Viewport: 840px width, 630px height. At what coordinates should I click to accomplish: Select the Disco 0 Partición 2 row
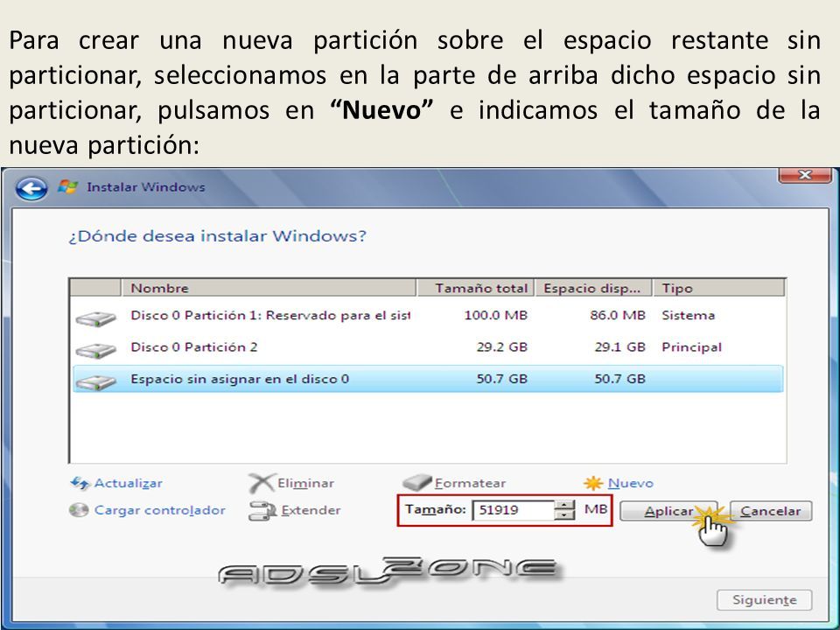click(x=428, y=347)
